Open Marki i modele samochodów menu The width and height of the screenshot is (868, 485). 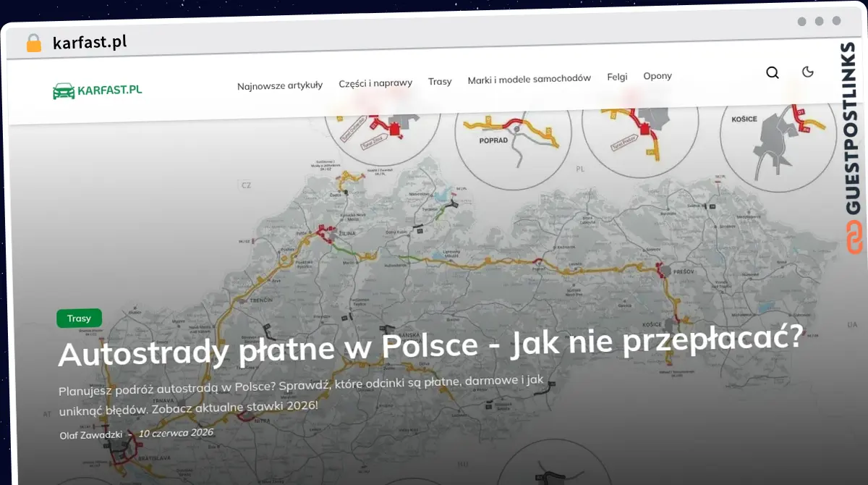click(529, 78)
